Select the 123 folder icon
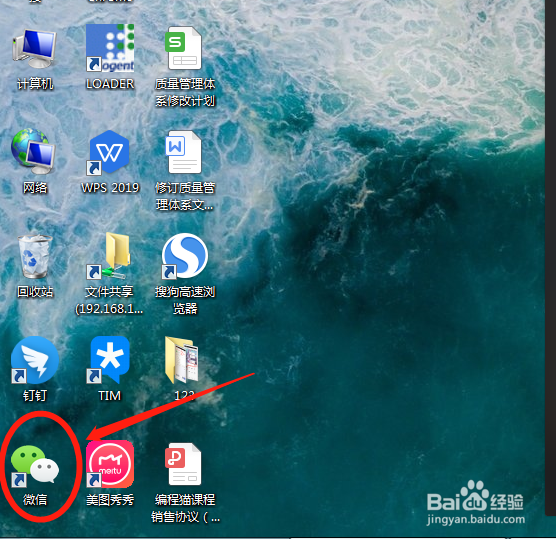Screen dimensions: 556x539 (x=182, y=360)
